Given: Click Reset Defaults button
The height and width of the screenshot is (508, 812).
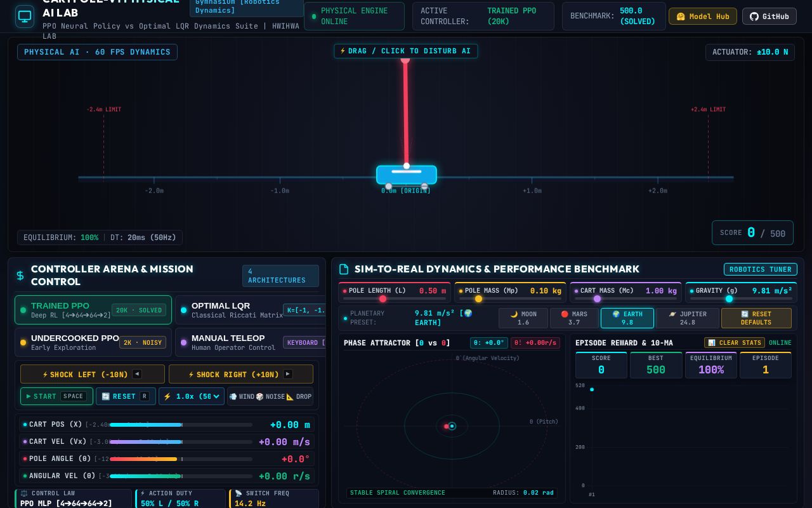Looking at the screenshot, I should [x=756, y=318].
